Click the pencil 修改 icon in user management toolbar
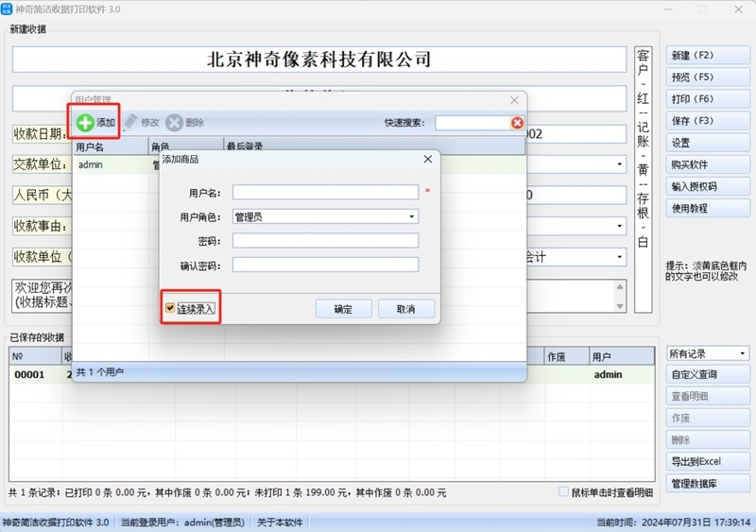756x532 pixels. tap(129, 123)
